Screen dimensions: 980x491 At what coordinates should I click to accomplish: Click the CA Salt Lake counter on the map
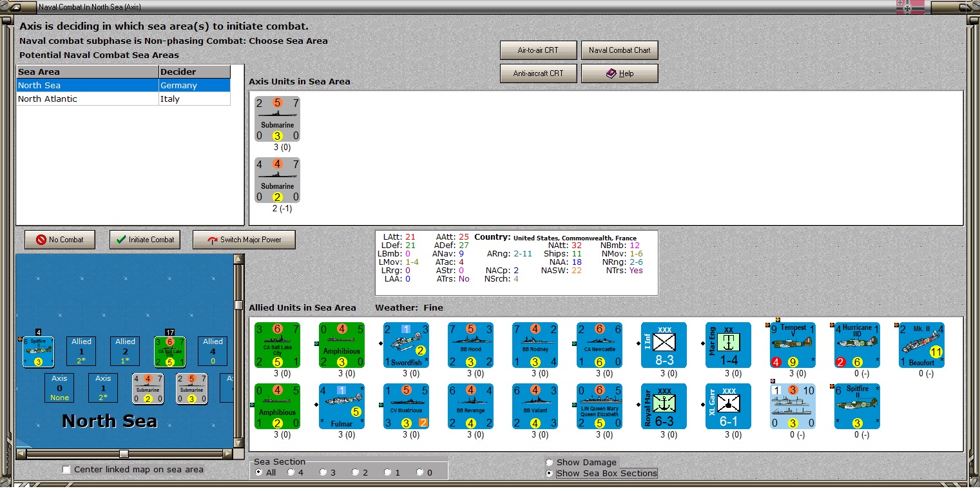pyautogui.click(x=169, y=352)
